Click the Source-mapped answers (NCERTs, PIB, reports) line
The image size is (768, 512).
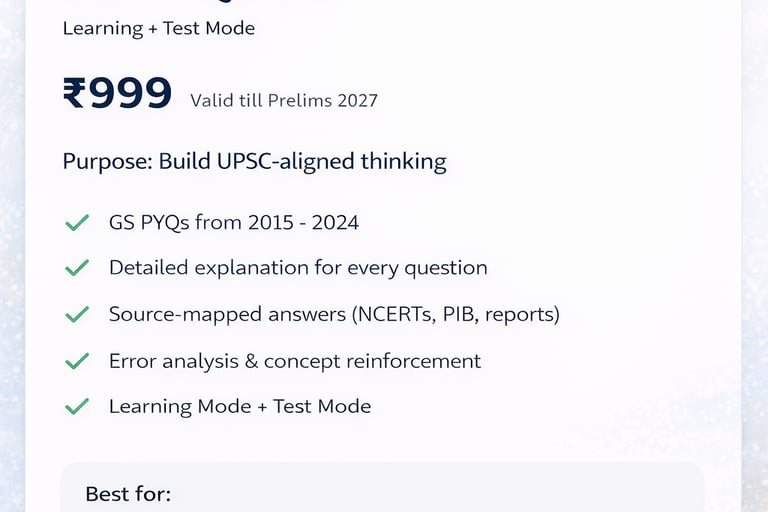pyautogui.click(x=334, y=314)
